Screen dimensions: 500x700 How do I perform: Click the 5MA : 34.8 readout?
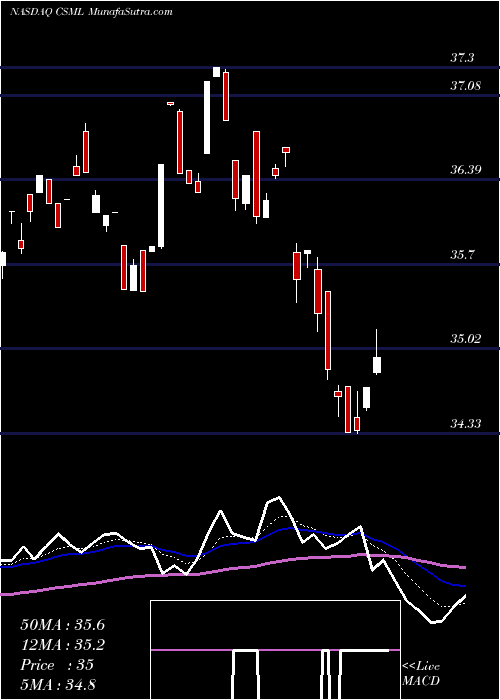pos(58,684)
